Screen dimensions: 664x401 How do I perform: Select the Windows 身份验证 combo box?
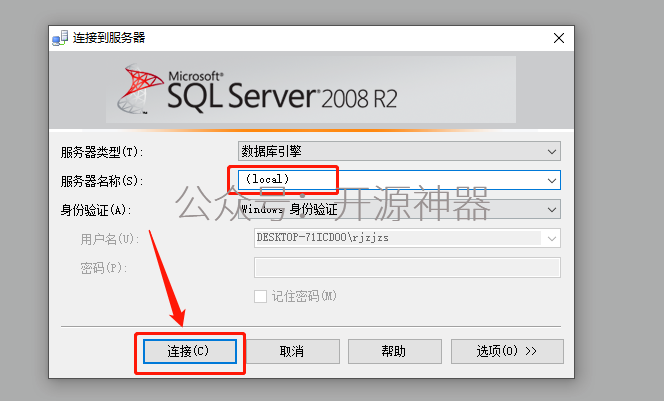399,209
